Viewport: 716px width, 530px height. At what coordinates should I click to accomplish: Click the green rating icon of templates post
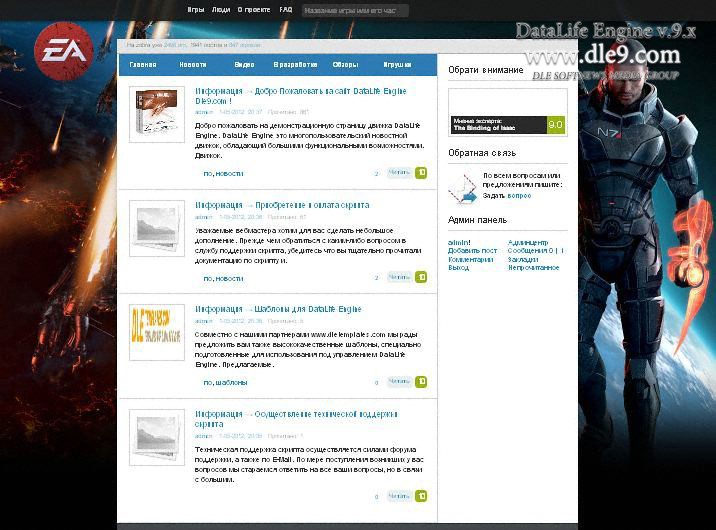[x=421, y=381]
